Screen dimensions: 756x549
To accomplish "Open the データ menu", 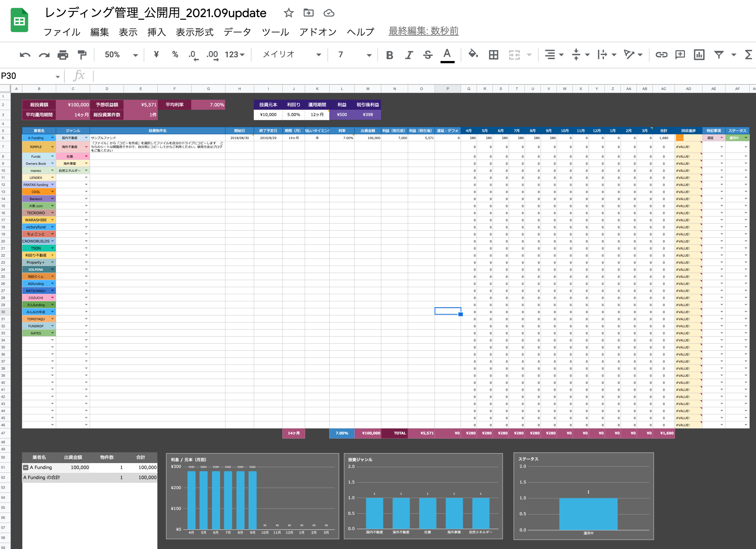I will point(237,32).
